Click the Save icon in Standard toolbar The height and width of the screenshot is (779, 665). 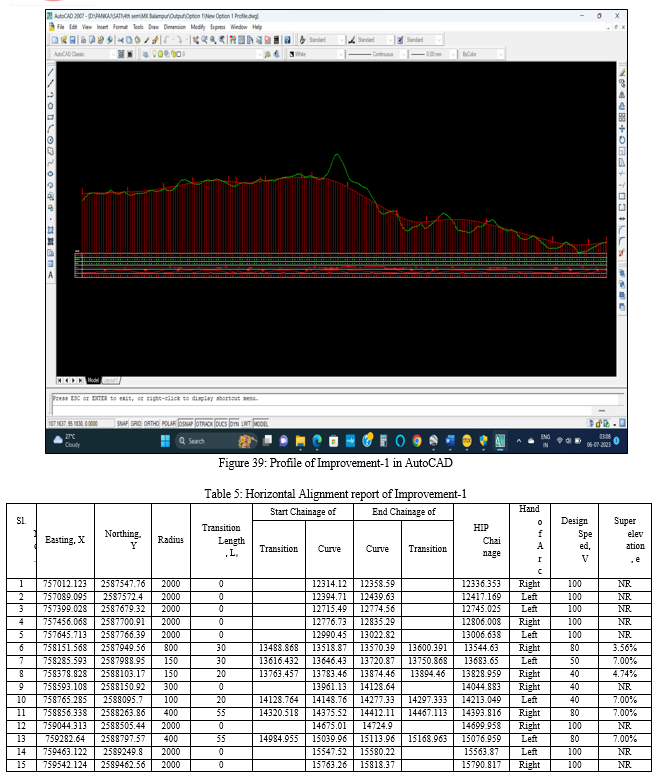73,40
